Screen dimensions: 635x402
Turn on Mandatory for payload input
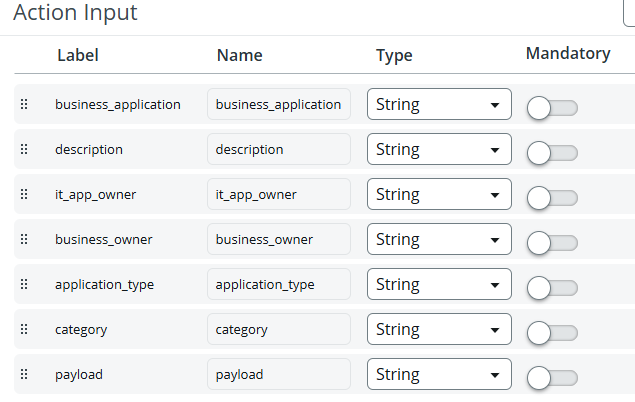[x=552, y=378]
